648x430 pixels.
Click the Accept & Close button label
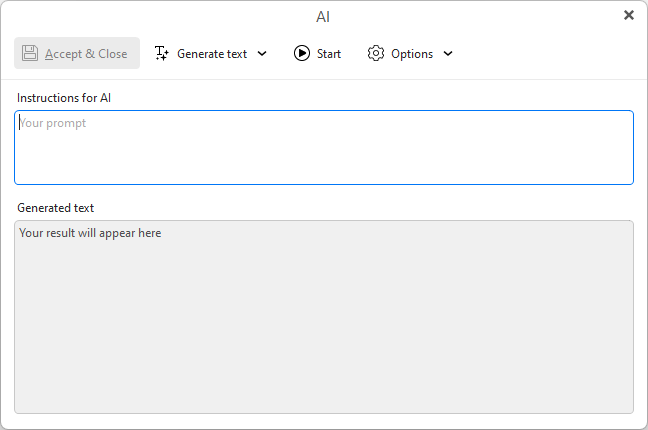[86, 54]
